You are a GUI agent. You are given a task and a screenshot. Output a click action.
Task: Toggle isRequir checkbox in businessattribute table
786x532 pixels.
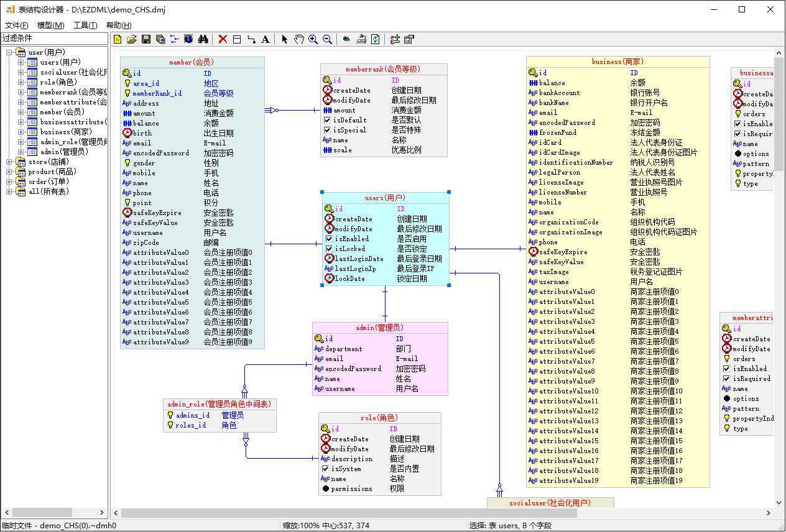pyautogui.click(x=738, y=134)
